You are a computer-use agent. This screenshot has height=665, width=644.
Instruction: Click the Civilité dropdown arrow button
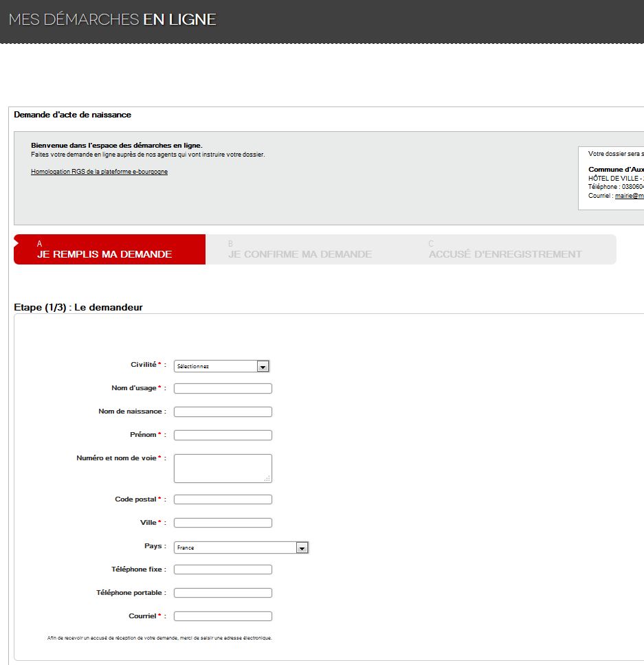click(262, 367)
